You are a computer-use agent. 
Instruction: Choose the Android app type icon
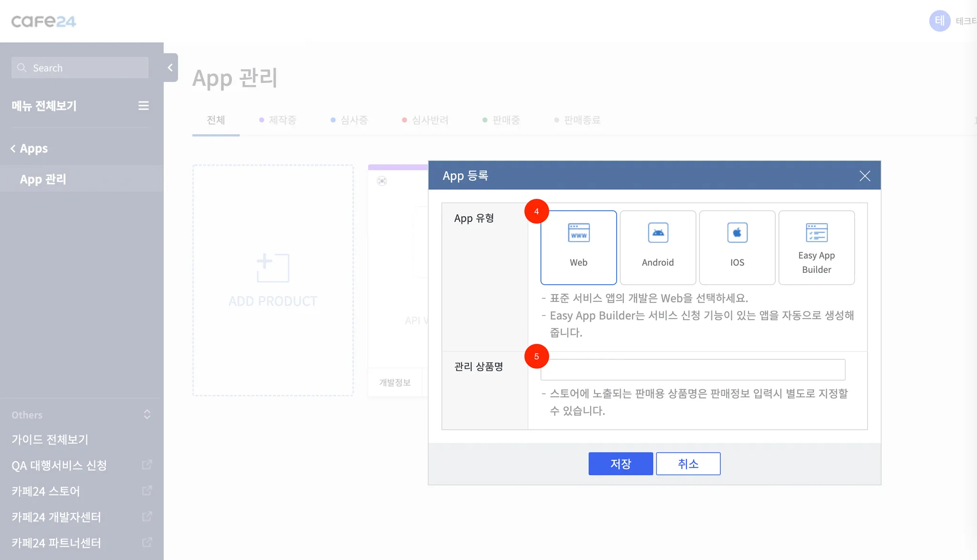tap(658, 233)
